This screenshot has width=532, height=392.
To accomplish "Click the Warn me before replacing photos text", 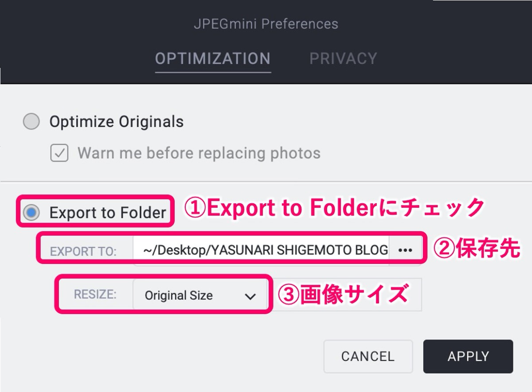I will (x=199, y=153).
